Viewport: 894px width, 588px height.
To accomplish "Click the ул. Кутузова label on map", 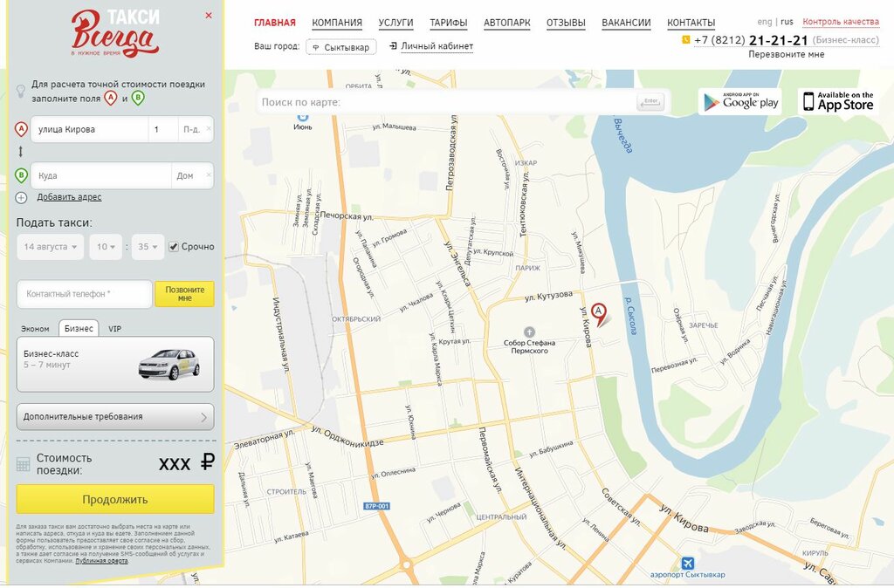I will [x=548, y=296].
